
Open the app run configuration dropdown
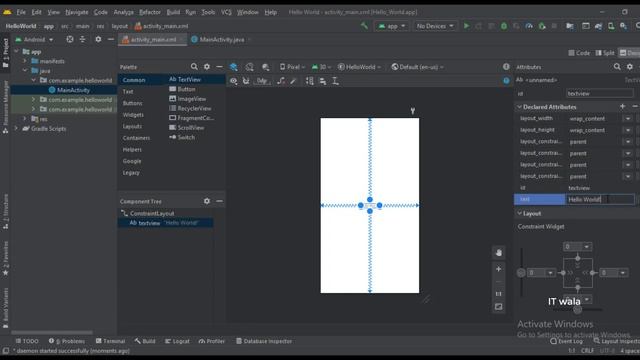(391, 26)
